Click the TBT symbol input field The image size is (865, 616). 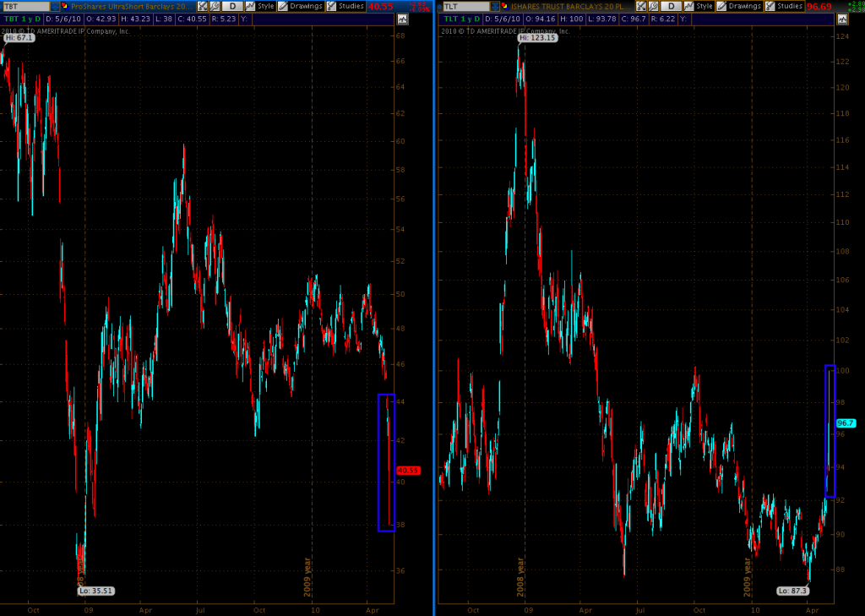click(x=25, y=6)
